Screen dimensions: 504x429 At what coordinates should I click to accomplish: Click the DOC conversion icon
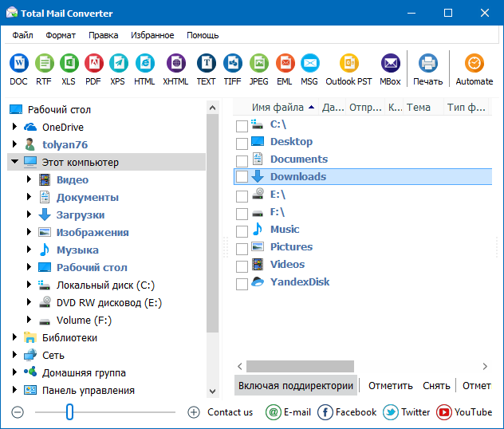tap(18, 64)
